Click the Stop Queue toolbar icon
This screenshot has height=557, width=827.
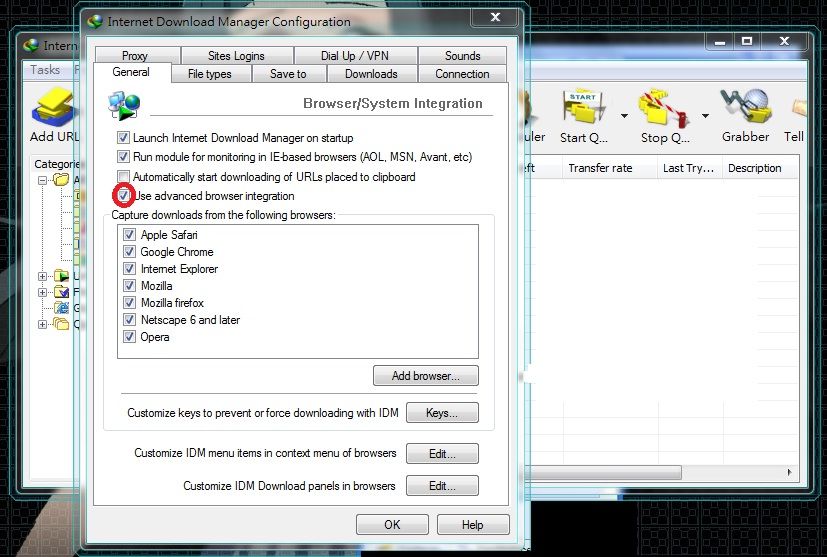(x=665, y=108)
